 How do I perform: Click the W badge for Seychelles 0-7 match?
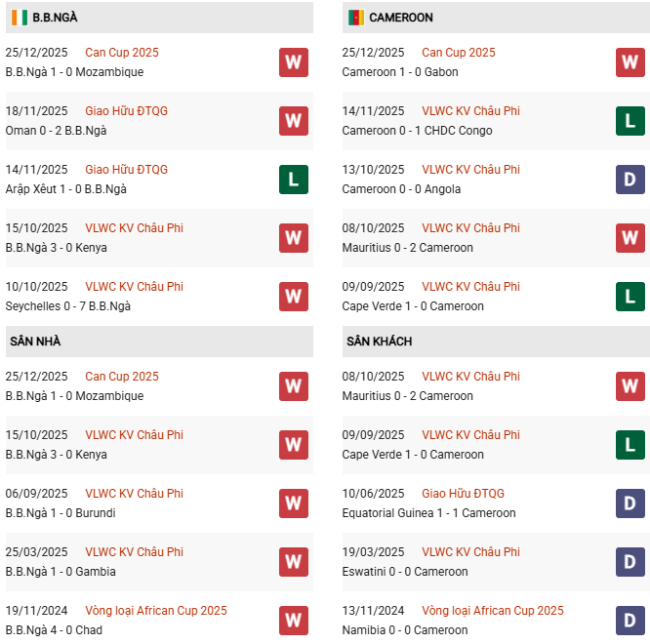pos(294,297)
